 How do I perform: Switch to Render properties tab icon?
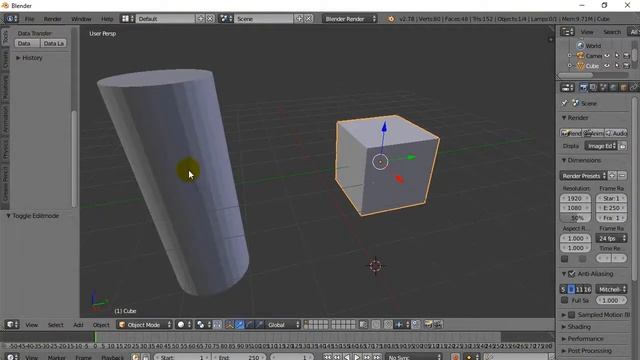point(583,87)
